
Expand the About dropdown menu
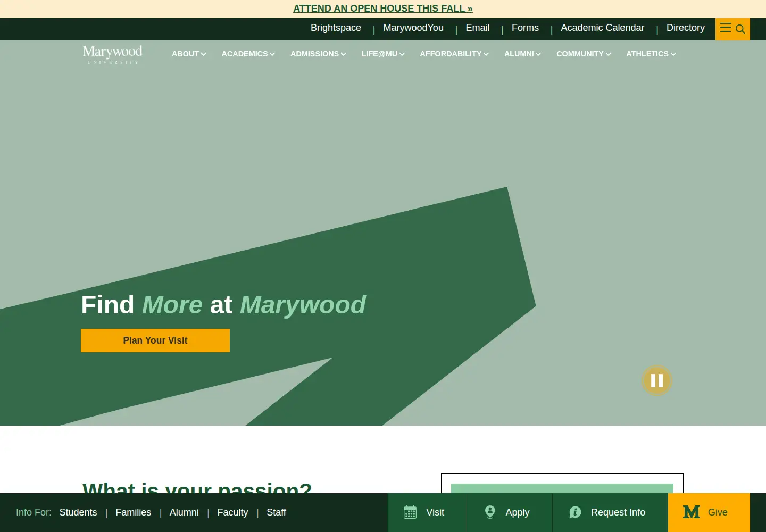189,54
